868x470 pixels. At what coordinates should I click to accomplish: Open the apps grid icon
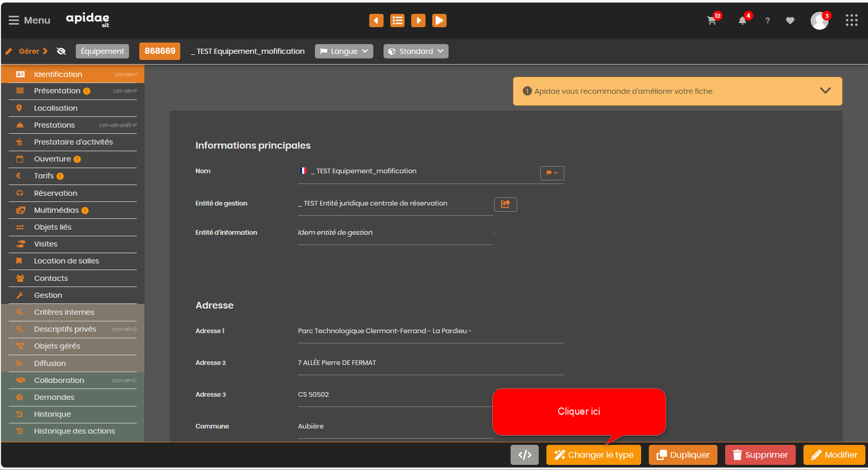pos(852,20)
